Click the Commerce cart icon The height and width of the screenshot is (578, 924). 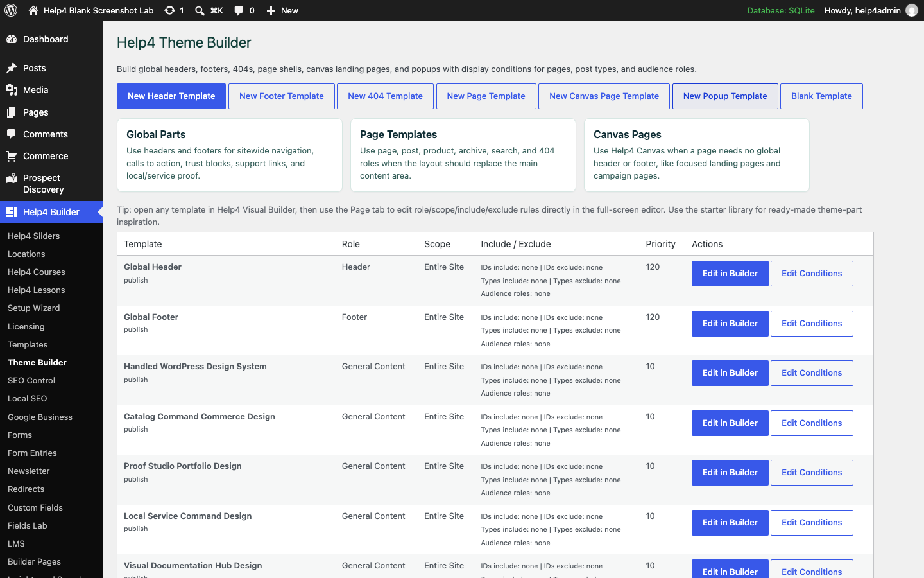(12, 156)
